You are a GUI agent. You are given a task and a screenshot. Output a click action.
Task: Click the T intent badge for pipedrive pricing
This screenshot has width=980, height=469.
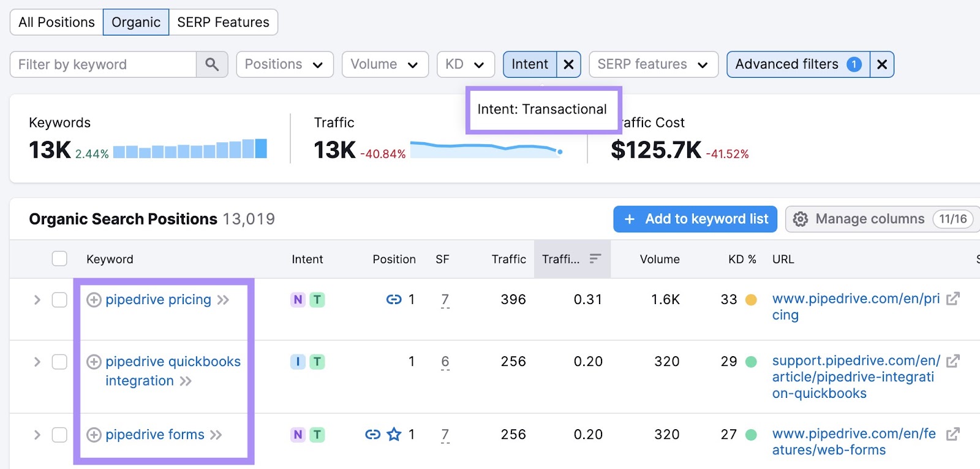click(317, 300)
